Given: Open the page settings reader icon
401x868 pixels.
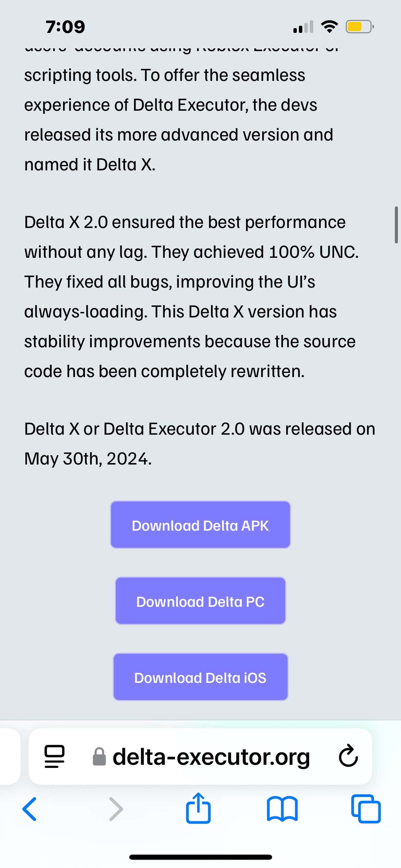Looking at the screenshot, I should coord(54,757).
